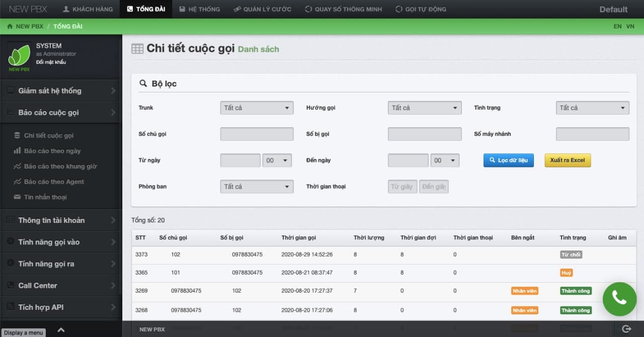Click the up chevron in bottom bar
644x337 pixels.
(61, 330)
